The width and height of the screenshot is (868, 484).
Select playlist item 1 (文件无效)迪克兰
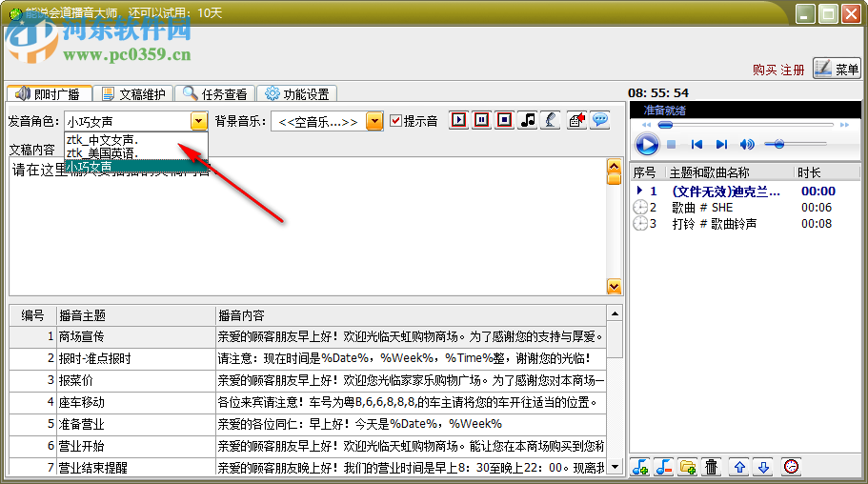[x=745, y=192]
